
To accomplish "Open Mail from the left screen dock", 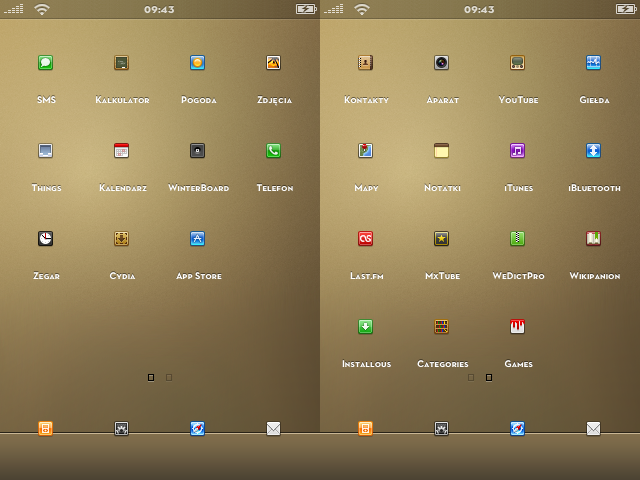I will [x=273, y=429].
